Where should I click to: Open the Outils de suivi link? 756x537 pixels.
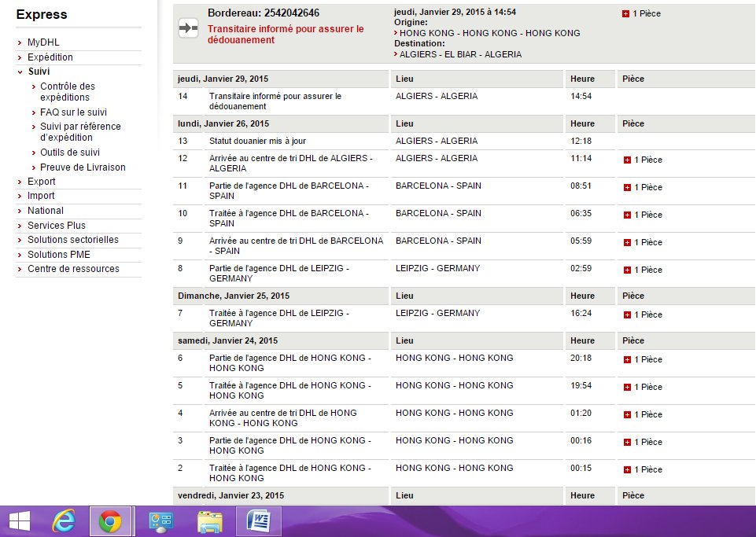70,153
